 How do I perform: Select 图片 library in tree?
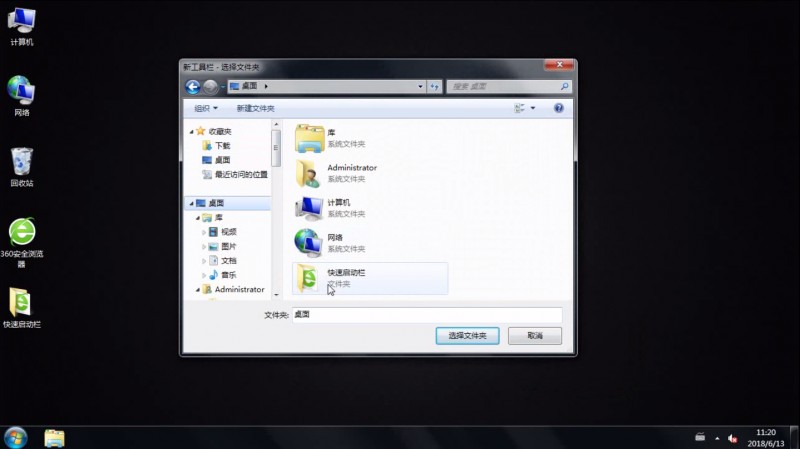pos(223,246)
